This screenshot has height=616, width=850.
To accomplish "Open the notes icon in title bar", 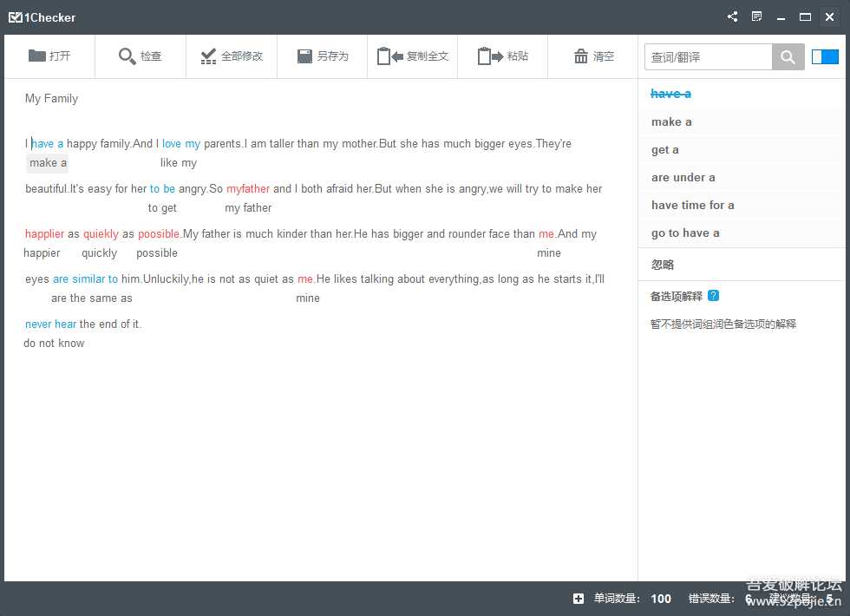I will (x=757, y=17).
